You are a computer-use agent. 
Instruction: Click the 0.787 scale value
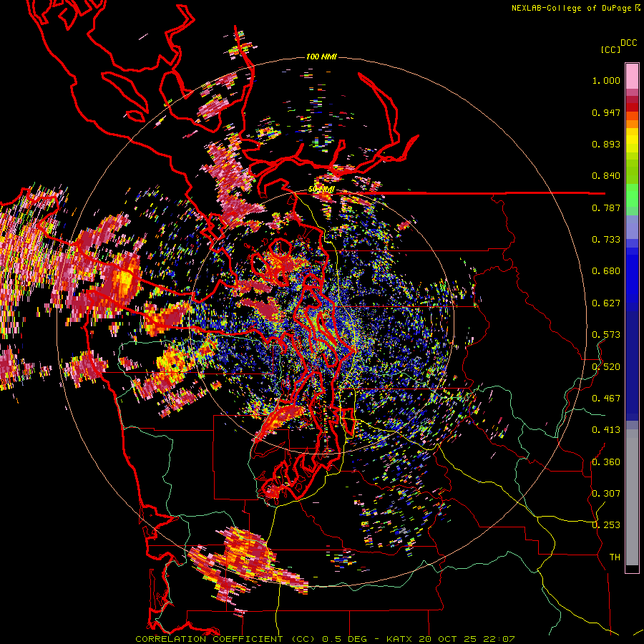(x=606, y=208)
